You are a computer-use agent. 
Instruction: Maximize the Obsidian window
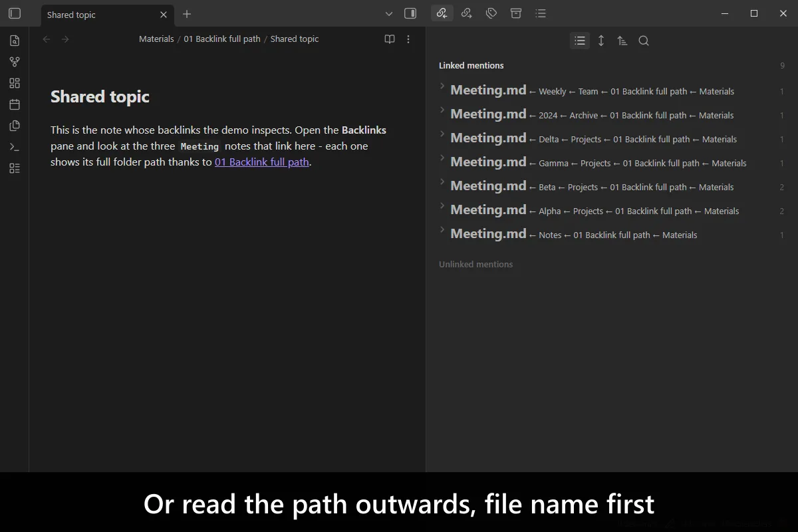[x=754, y=13]
